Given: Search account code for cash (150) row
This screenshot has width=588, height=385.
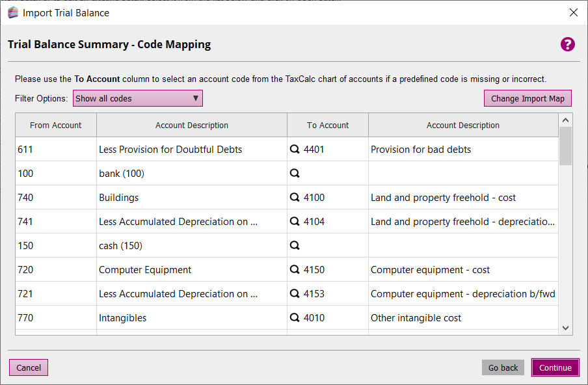Looking at the screenshot, I should [295, 246].
